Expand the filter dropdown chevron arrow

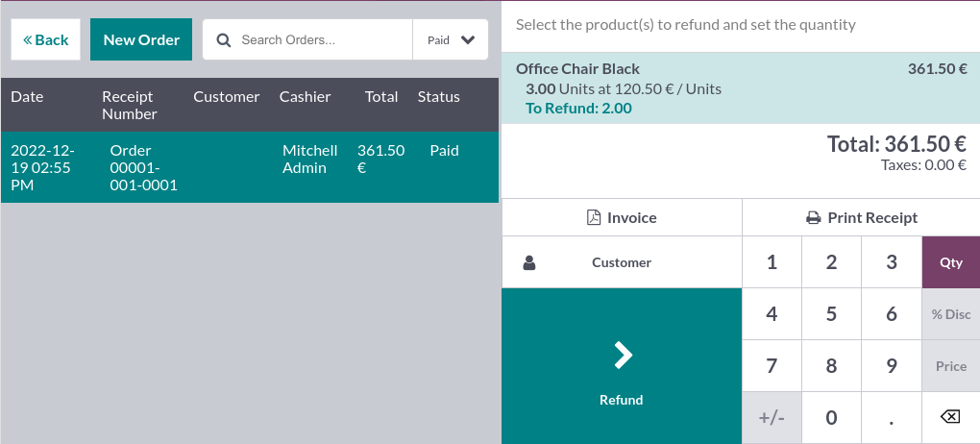(468, 40)
